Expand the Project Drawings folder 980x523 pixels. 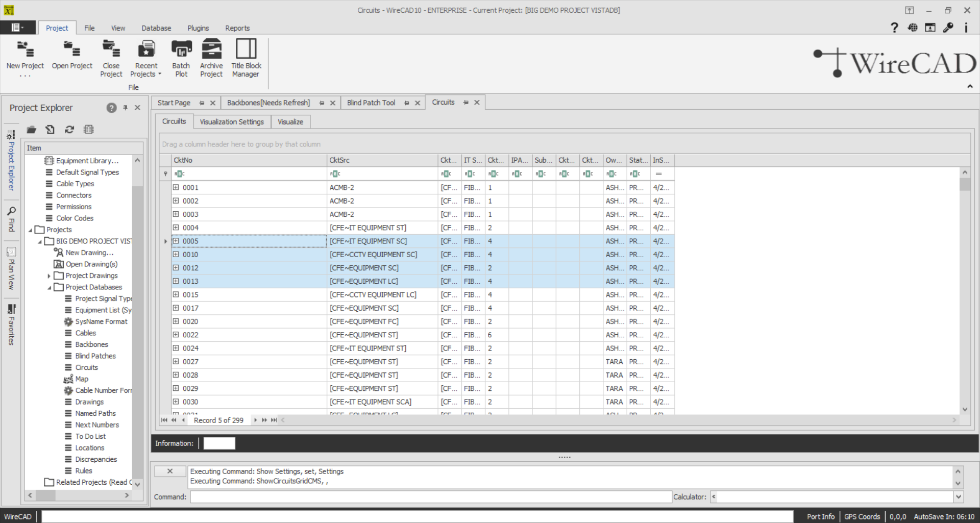coord(49,276)
